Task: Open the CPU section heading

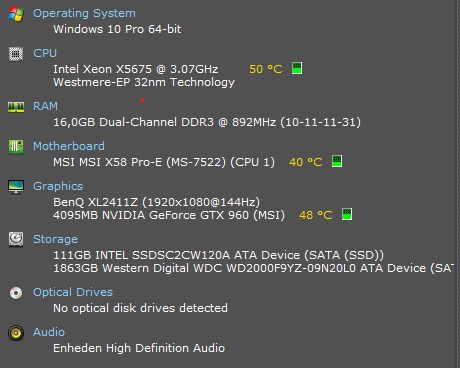Action: 45,53
